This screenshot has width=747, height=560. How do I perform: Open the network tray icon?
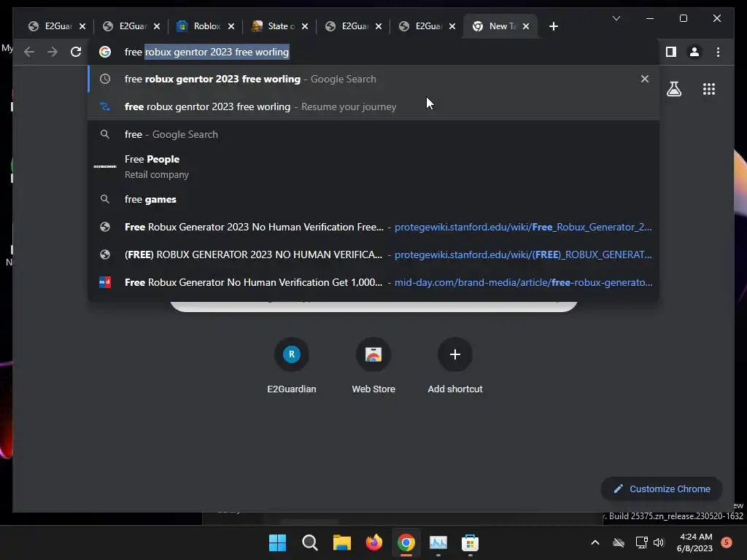click(x=641, y=542)
